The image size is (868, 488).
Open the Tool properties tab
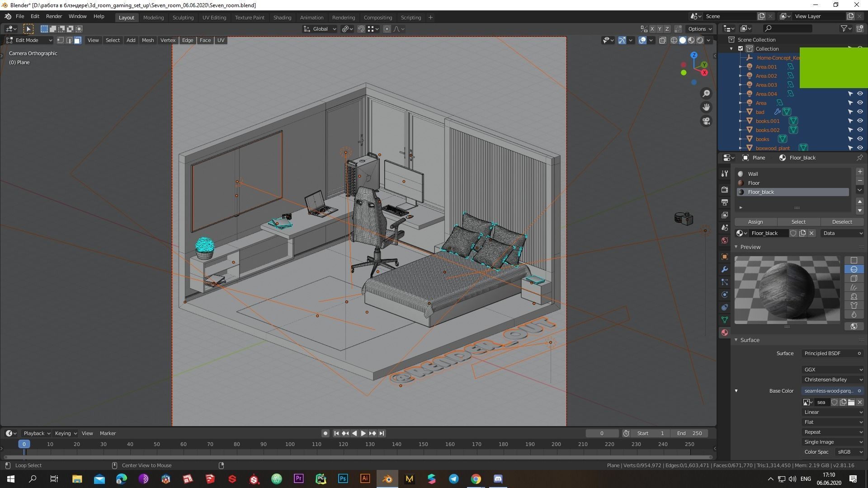(725, 174)
